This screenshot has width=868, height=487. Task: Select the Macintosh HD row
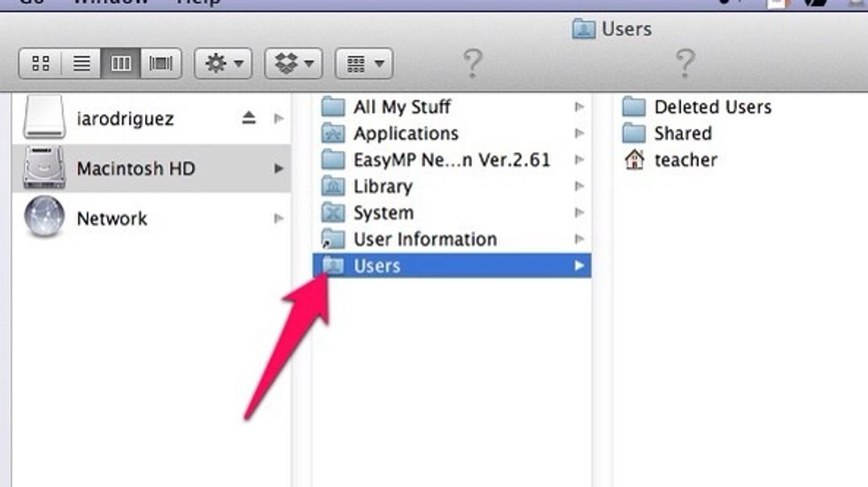151,168
